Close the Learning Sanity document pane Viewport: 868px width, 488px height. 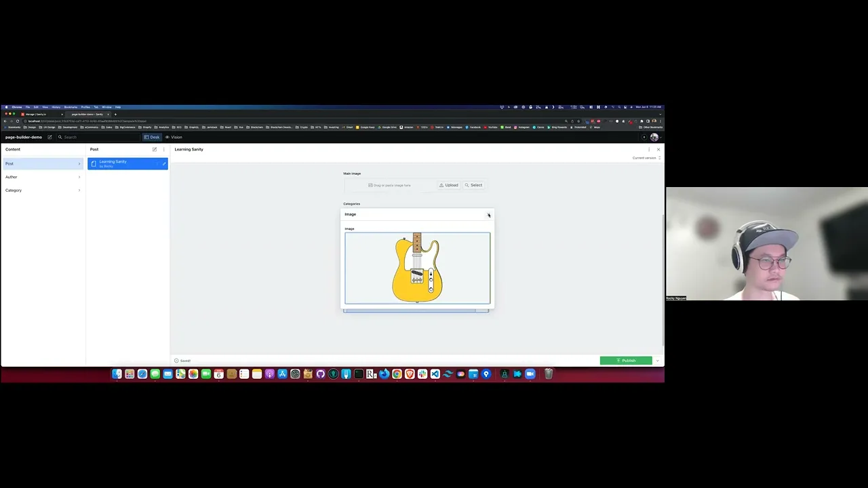[x=658, y=149]
